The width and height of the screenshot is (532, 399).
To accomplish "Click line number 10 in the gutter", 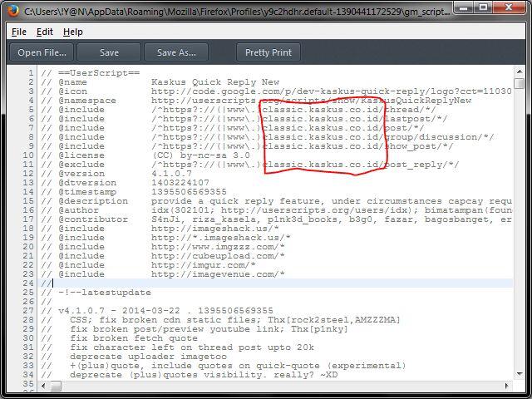I will [28, 155].
